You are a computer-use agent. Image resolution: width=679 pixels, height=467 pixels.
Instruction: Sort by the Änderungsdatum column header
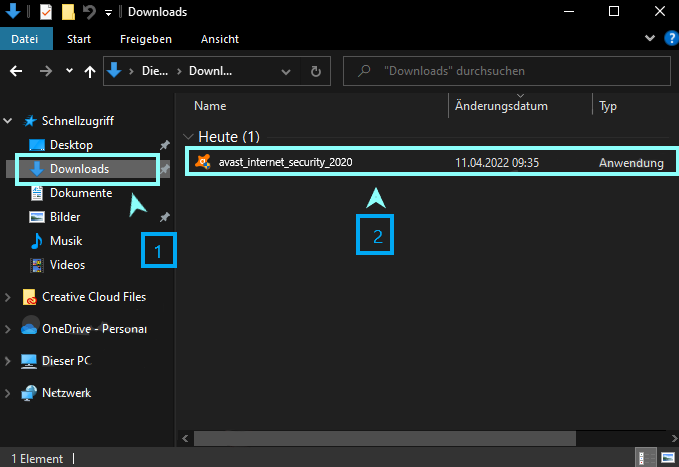tap(501, 106)
